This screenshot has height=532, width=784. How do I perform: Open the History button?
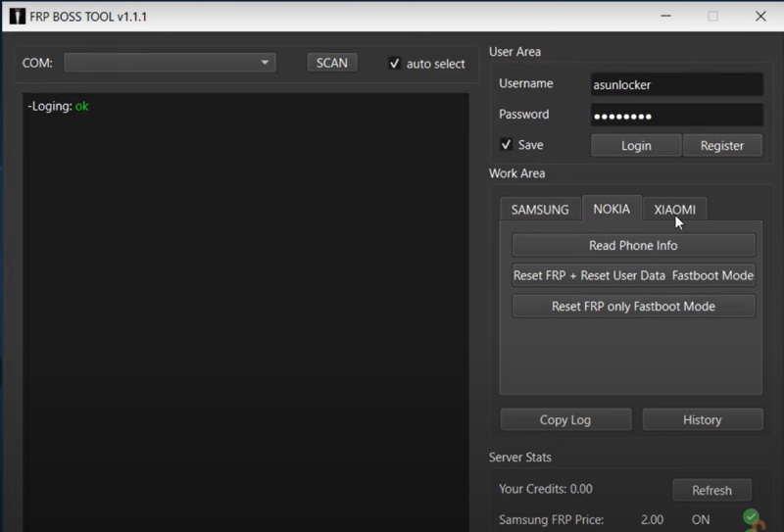pyautogui.click(x=703, y=419)
